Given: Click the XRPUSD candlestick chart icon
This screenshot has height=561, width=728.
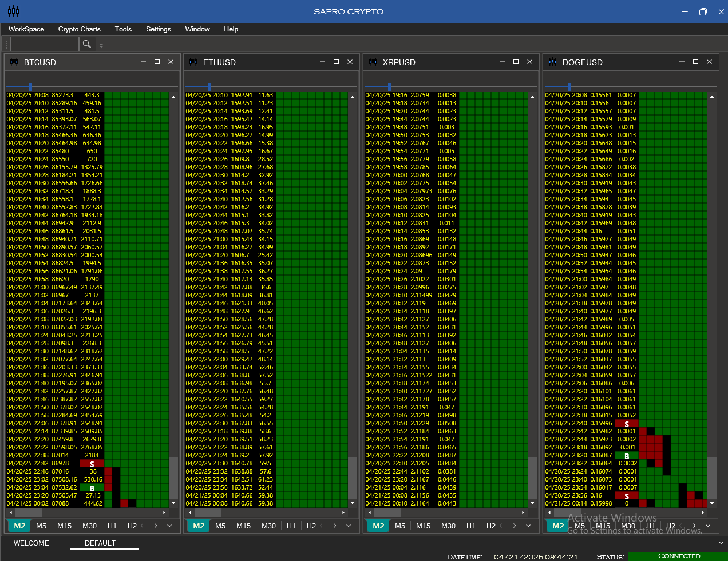Looking at the screenshot, I should [373, 62].
